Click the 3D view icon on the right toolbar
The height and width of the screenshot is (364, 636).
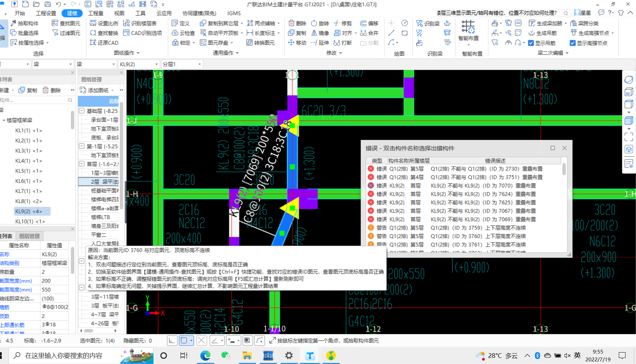point(628,92)
